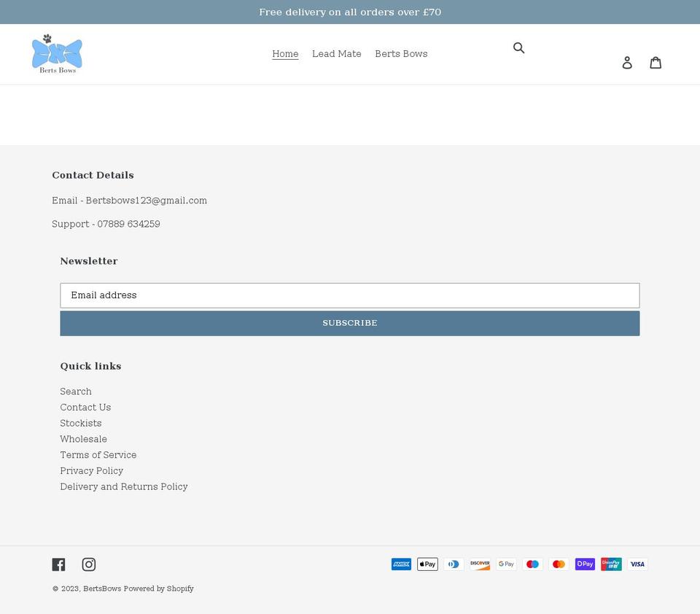Click the Apple Pay payment icon
This screenshot has height=614, width=700.
coord(427,564)
